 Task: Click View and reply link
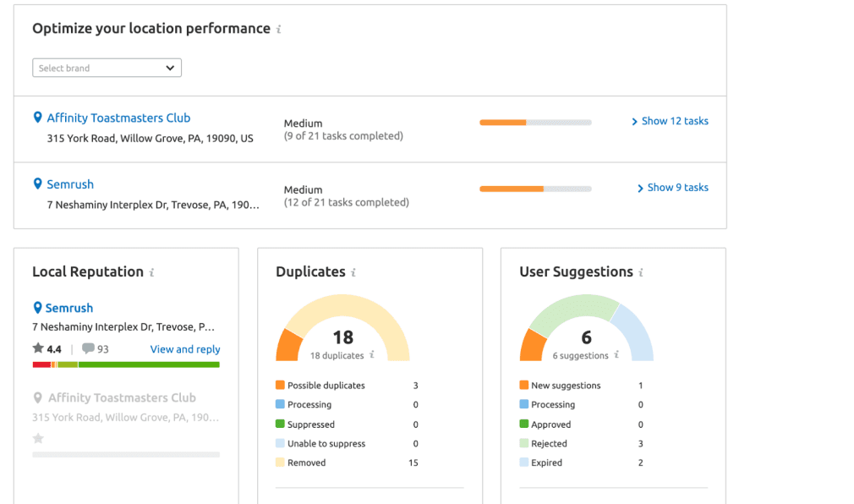coord(185,349)
